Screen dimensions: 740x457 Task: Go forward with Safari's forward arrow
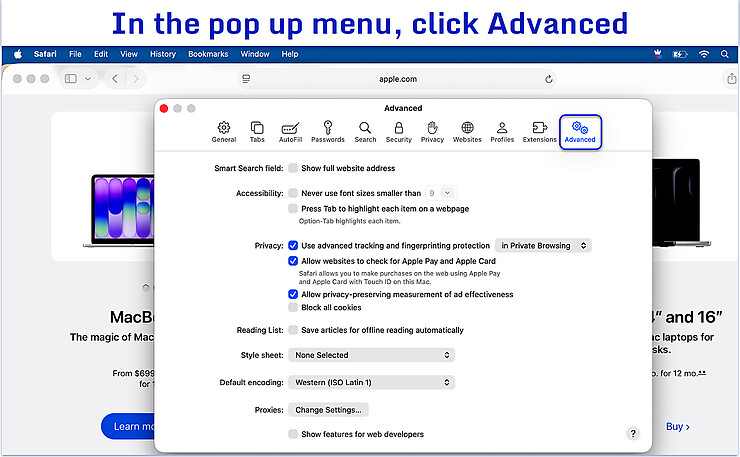136,79
